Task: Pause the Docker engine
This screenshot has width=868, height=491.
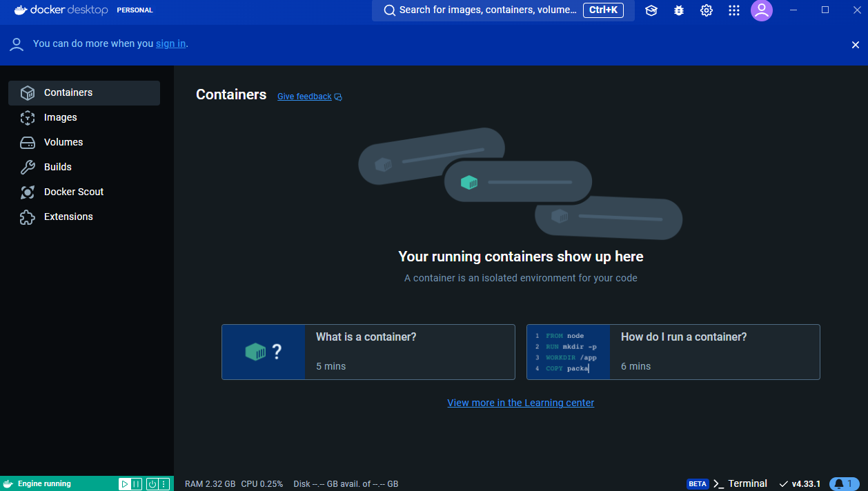Action: click(x=137, y=484)
